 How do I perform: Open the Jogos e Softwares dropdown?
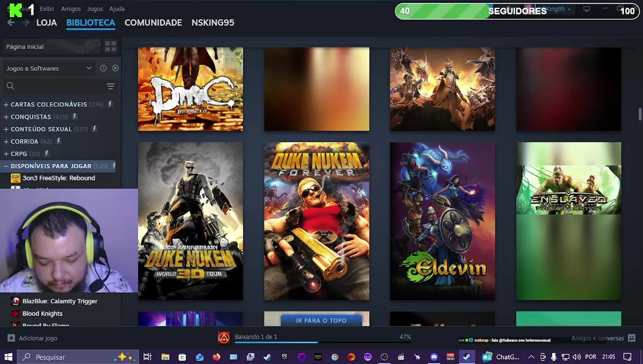coord(49,68)
